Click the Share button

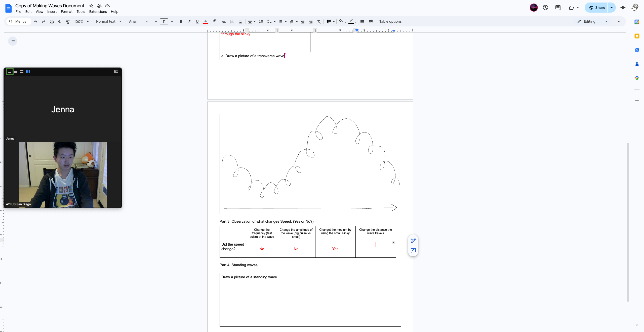tap(596, 8)
